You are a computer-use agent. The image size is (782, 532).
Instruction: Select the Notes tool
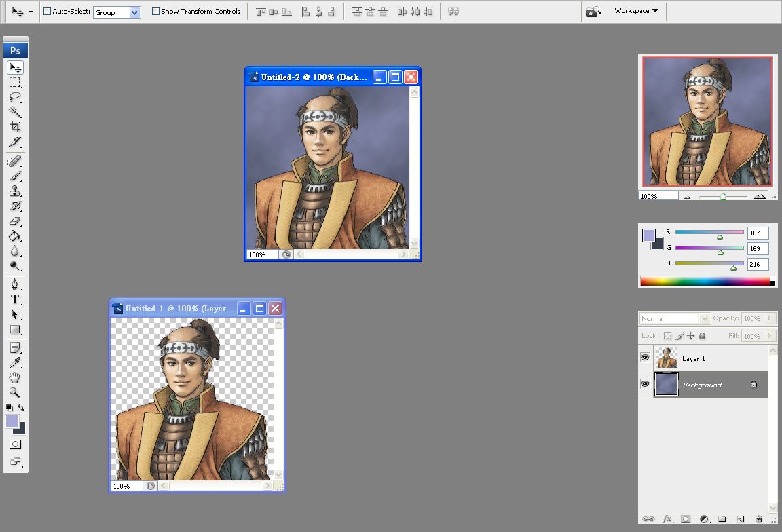[x=15, y=347]
